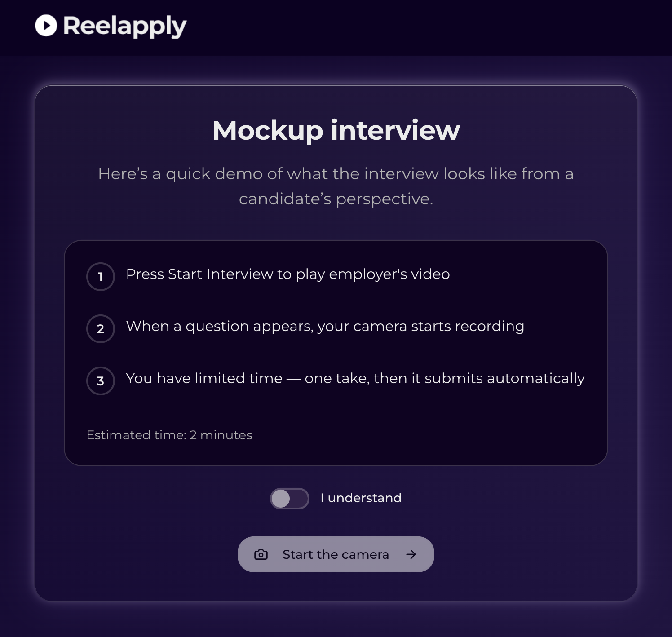The width and height of the screenshot is (672, 637).
Task: Select step one instruction text
Action: (x=287, y=274)
